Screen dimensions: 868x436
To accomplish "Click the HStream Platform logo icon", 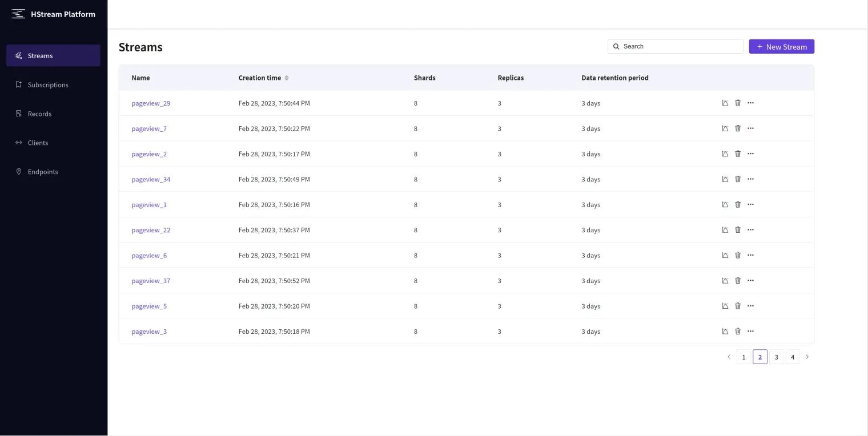I will click(19, 14).
